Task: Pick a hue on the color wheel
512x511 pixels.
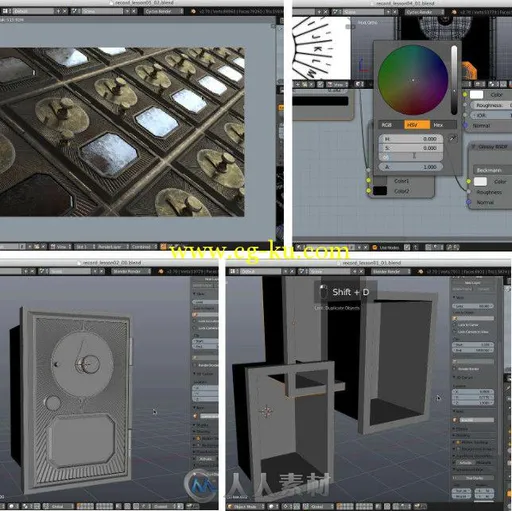Action: click(413, 80)
